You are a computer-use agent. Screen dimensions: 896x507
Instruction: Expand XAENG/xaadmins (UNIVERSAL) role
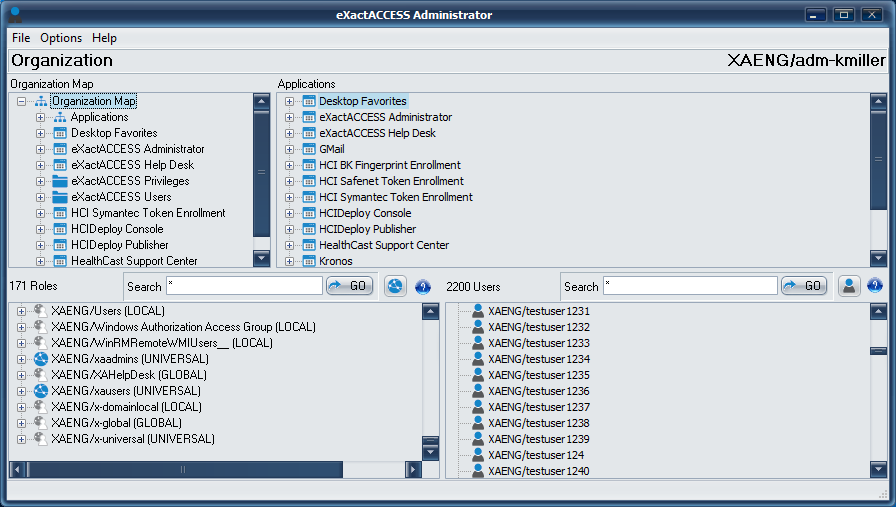pos(21,359)
